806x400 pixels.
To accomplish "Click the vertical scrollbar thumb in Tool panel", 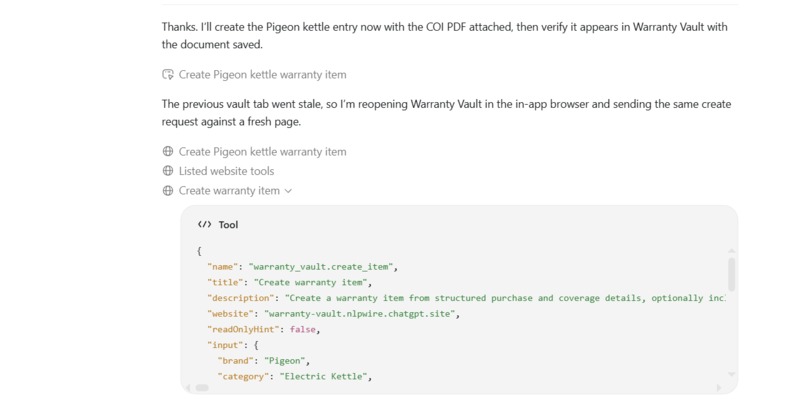I will click(731, 274).
